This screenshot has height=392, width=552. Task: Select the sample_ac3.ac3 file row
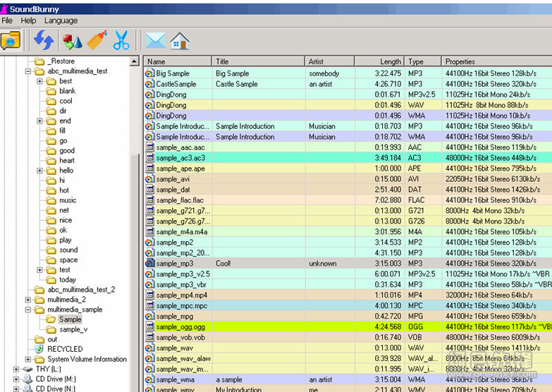tap(348, 158)
